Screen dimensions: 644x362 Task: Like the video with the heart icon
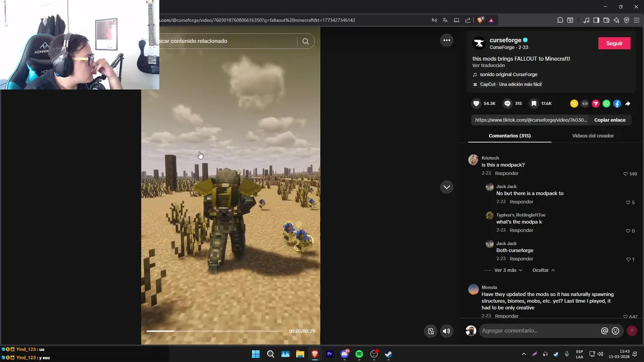pyautogui.click(x=476, y=104)
